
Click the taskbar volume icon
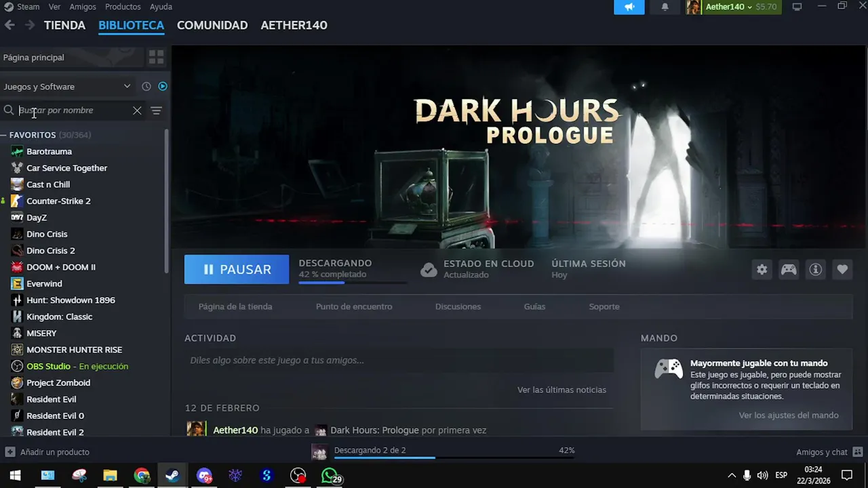point(762,476)
